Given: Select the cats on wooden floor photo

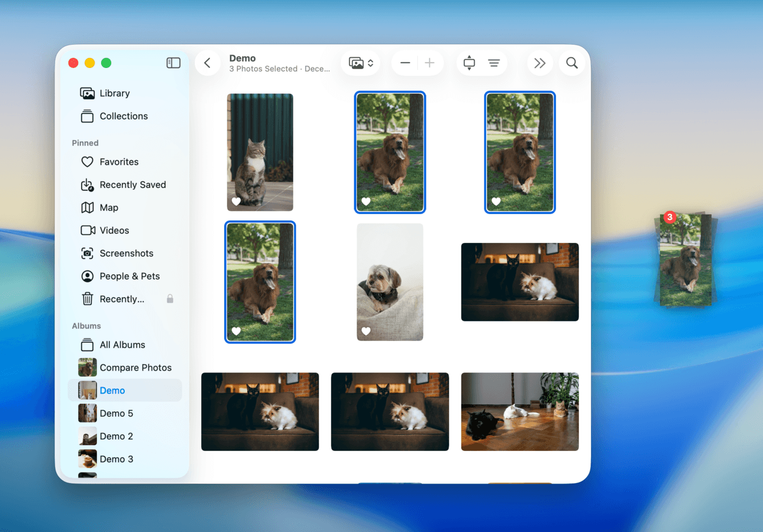Looking at the screenshot, I should 520,411.
